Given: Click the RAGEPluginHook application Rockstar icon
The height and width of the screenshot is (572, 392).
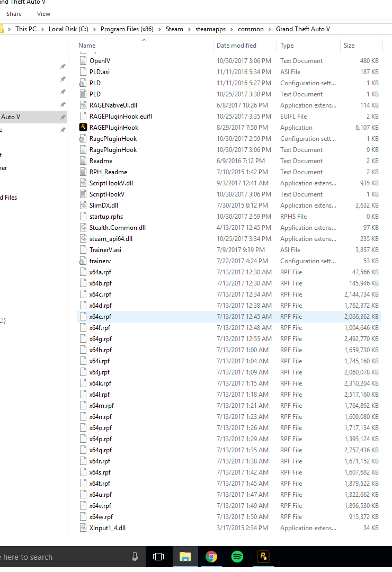Looking at the screenshot, I should pyautogui.click(x=83, y=127).
